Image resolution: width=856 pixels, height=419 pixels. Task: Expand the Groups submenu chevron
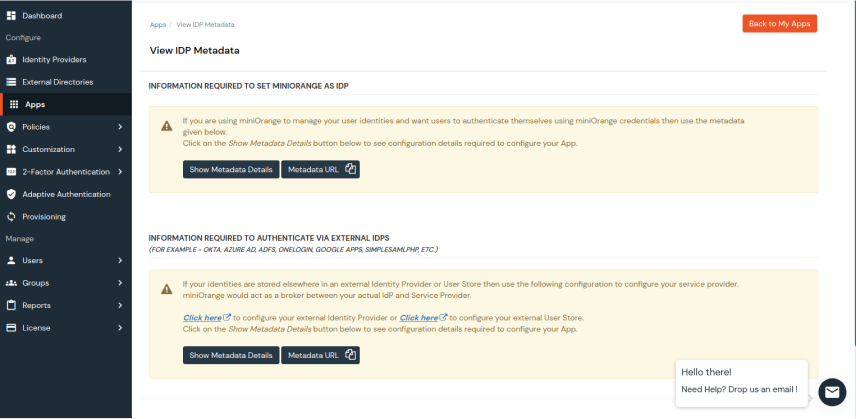[x=120, y=283]
